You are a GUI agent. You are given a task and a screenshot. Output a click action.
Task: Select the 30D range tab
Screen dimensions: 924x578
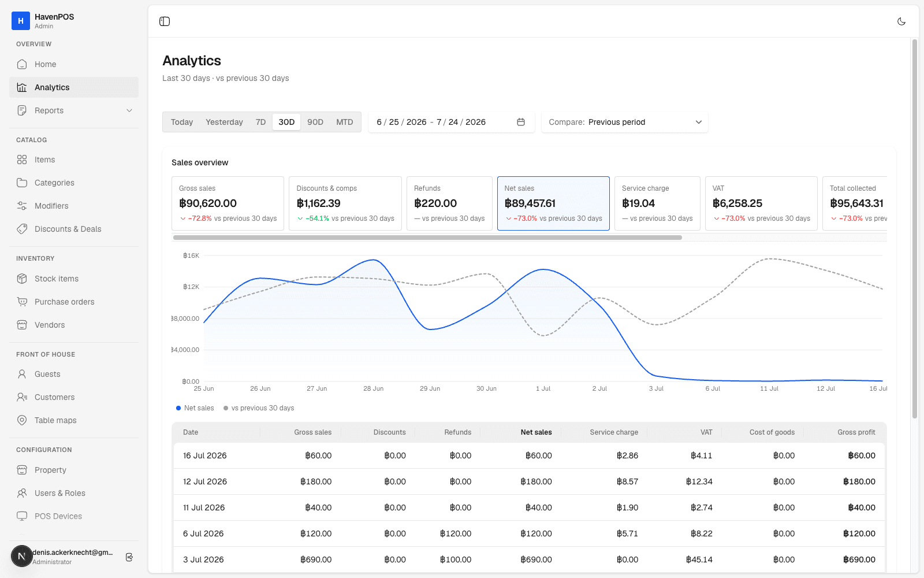tap(286, 122)
